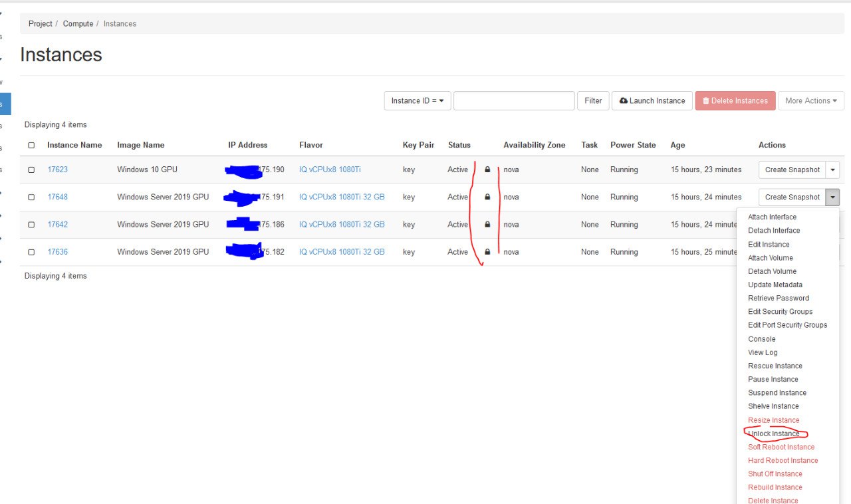Click the Instance Name column header
Image resolution: width=851 pixels, height=504 pixels.
coord(74,145)
